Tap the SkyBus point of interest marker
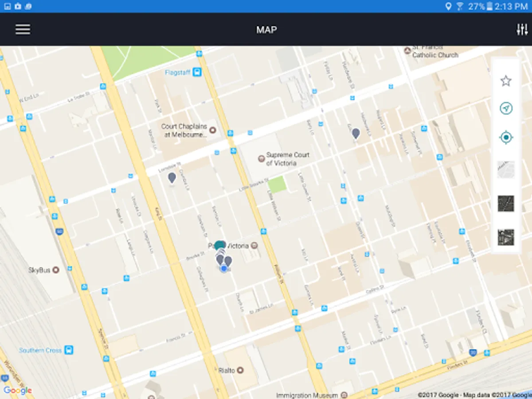 point(56,270)
